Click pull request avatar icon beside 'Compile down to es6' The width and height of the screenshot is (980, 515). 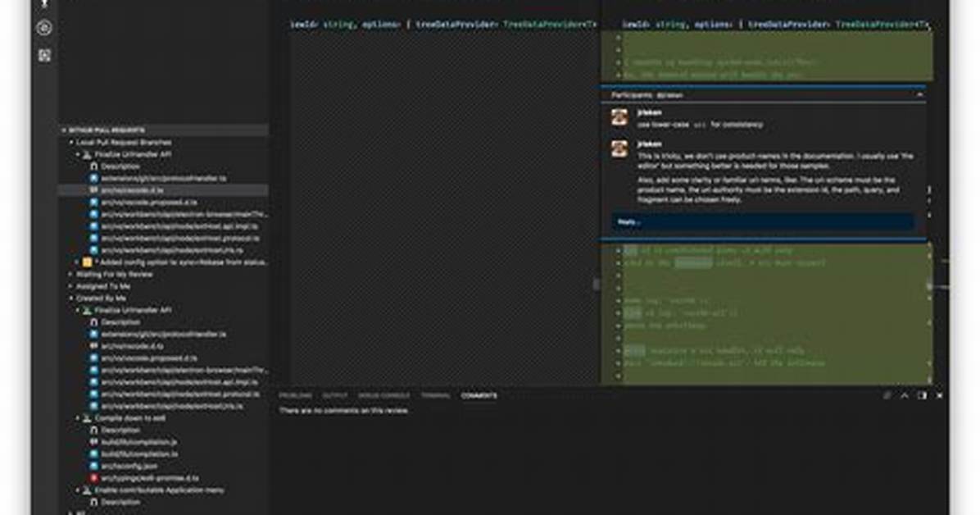88,418
